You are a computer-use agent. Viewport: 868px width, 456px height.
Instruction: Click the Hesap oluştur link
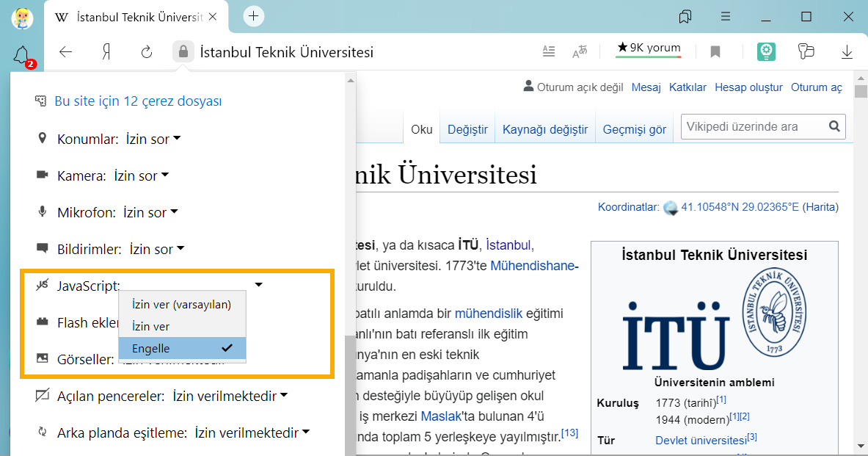coord(748,87)
